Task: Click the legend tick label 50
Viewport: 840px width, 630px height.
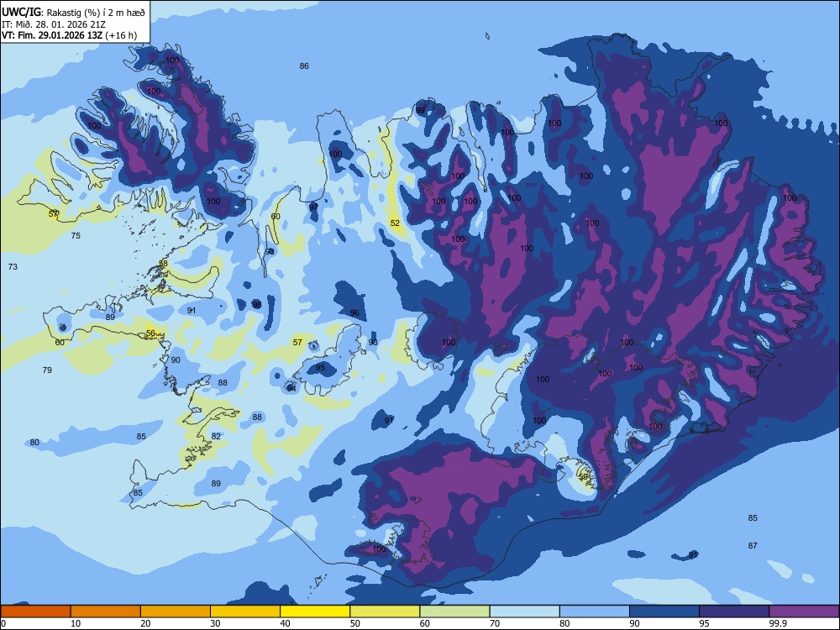Action: (x=354, y=623)
